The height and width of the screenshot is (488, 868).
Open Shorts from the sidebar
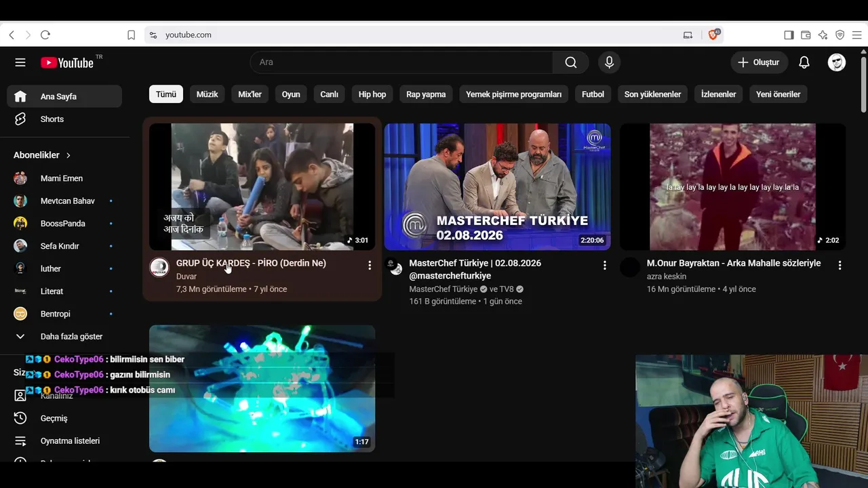coord(64,119)
